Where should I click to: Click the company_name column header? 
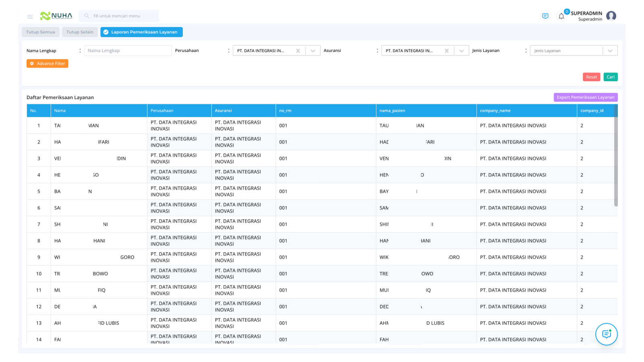click(527, 111)
